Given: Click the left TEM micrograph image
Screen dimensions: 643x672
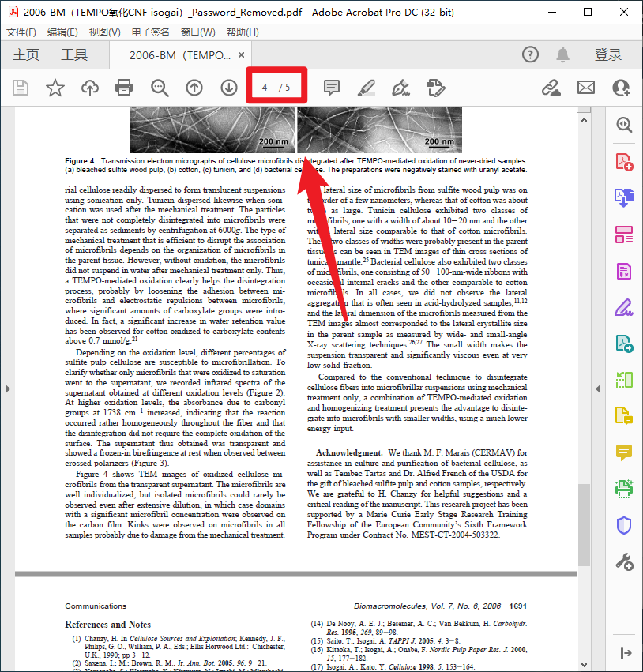Looking at the screenshot, I should (x=212, y=130).
